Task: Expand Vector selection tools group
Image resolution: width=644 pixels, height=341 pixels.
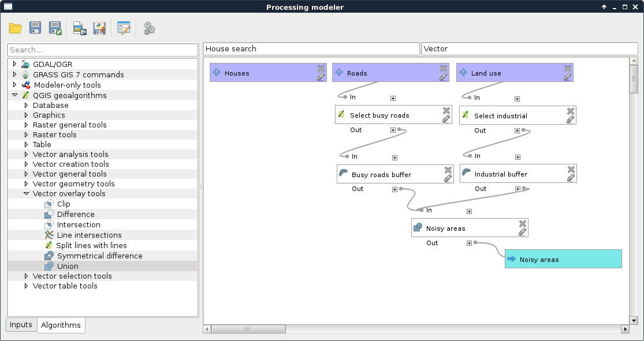Action: [x=27, y=276]
